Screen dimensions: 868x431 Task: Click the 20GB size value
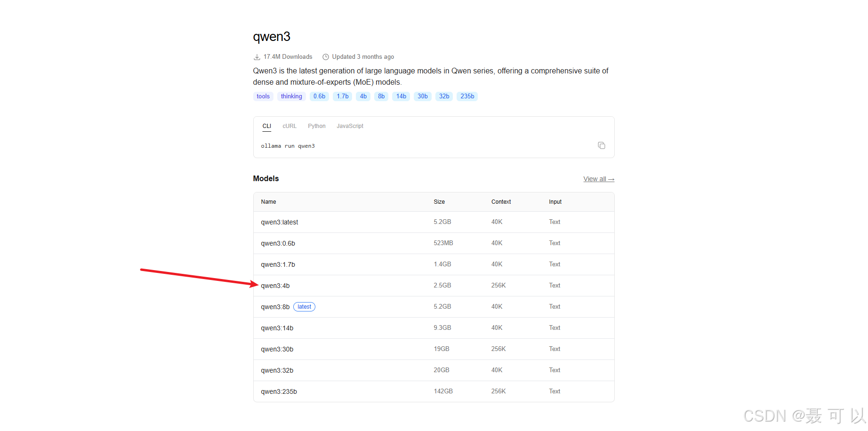tap(442, 370)
